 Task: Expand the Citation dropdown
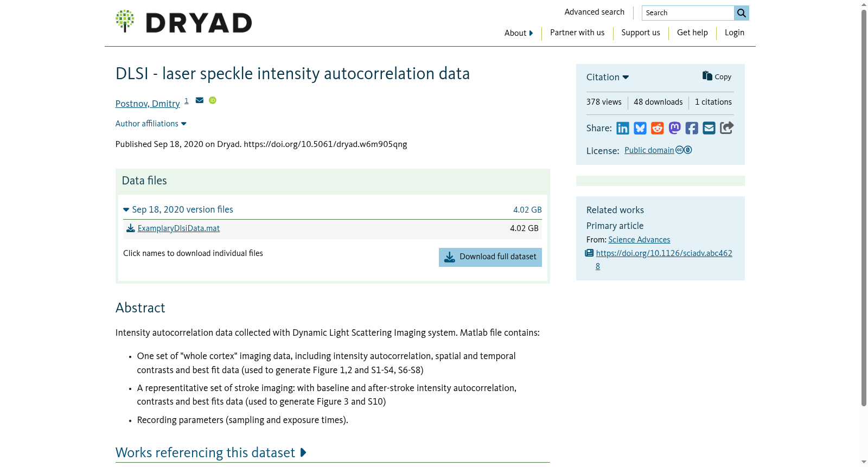[x=608, y=77]
